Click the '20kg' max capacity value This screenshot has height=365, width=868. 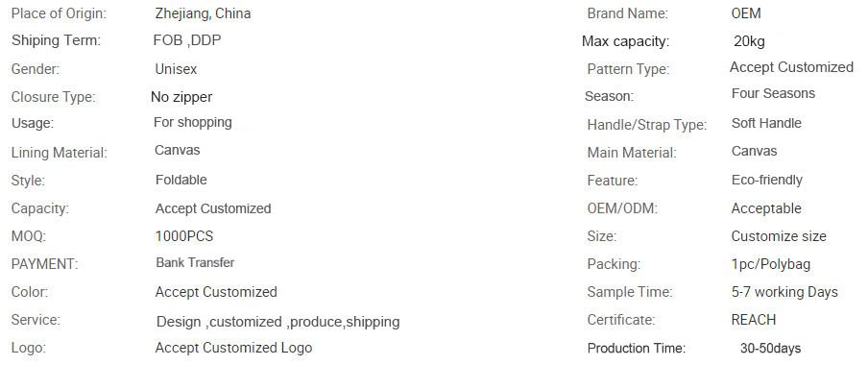[750, 41]
